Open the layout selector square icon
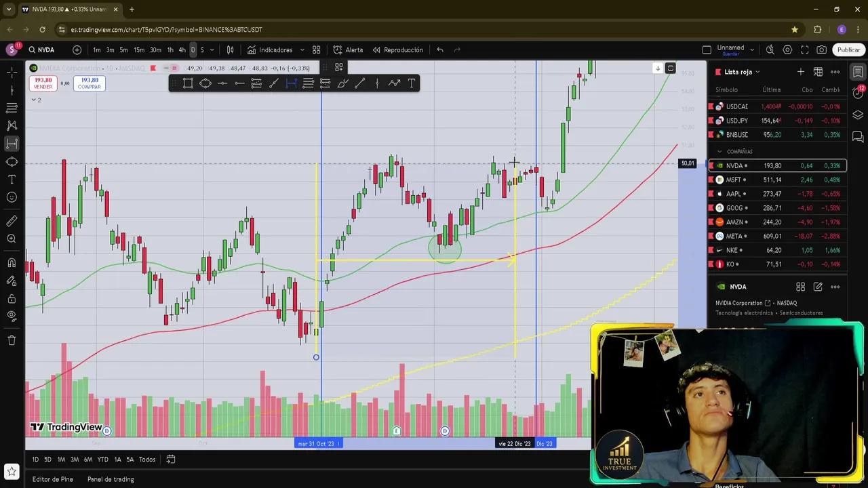Image resolution: width=868 pixels, height=488 pixels. [707, 49]
